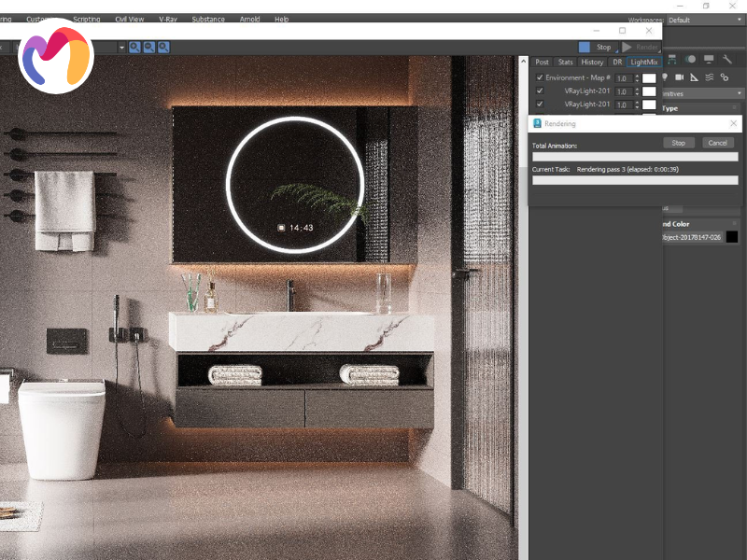Switch to the History tab

coord(592,63)
